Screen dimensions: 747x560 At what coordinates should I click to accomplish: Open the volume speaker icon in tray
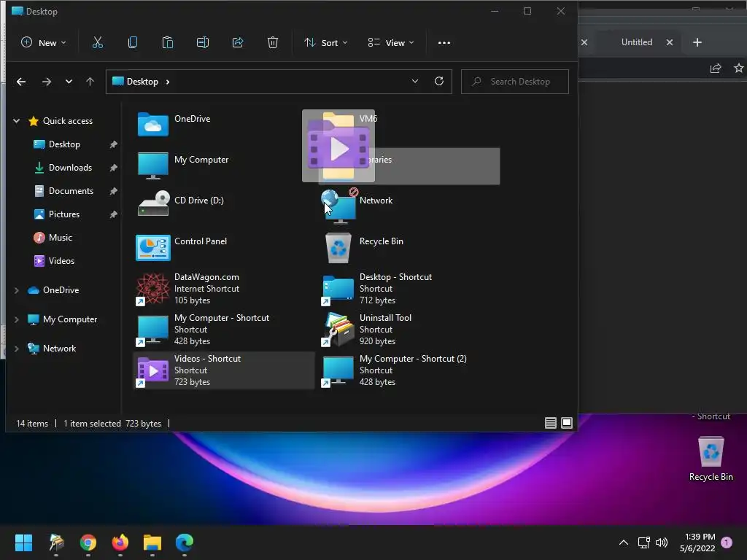[x=662, y=542]
